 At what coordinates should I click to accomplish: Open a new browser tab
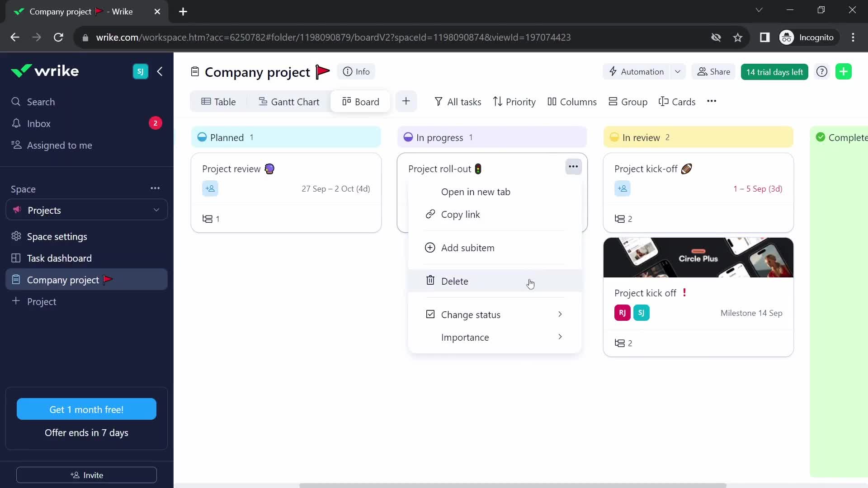183,12
